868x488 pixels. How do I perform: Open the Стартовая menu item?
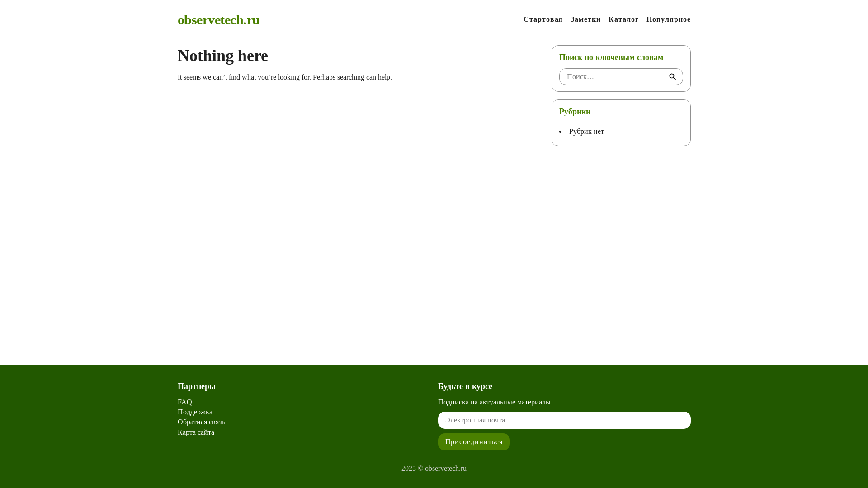coord(543,19)
